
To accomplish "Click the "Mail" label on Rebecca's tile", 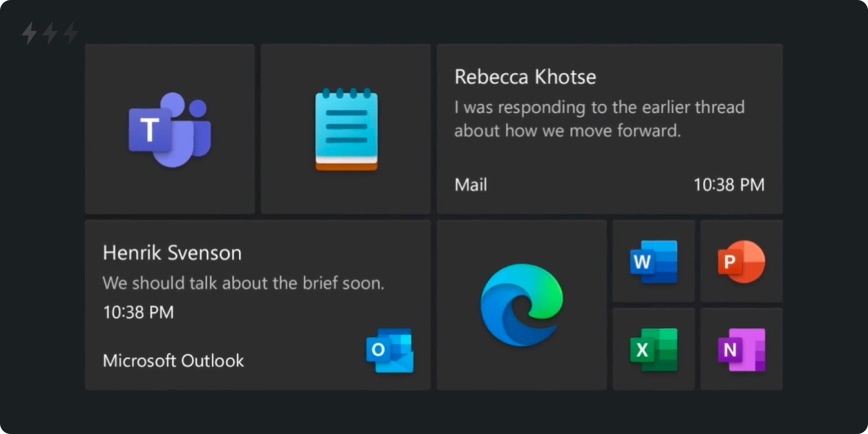I will pos(470,185).
